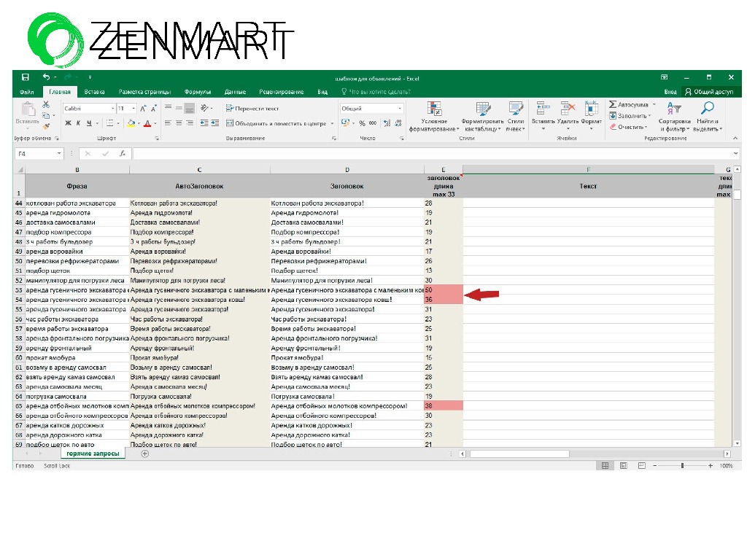Click the Вход sign-in link
Image resolution: width=747 pixels, height=560 pixels.
[670, 92]
